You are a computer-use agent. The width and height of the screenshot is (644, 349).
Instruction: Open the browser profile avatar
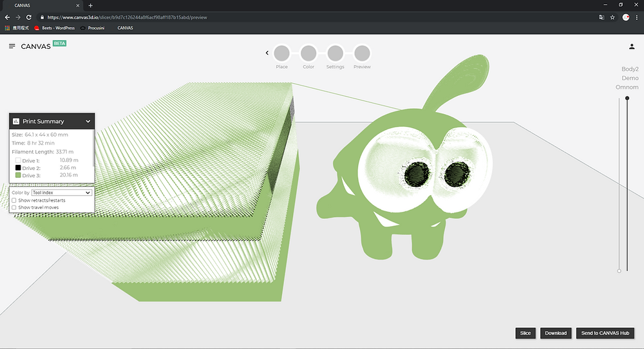tap(625, 17)
